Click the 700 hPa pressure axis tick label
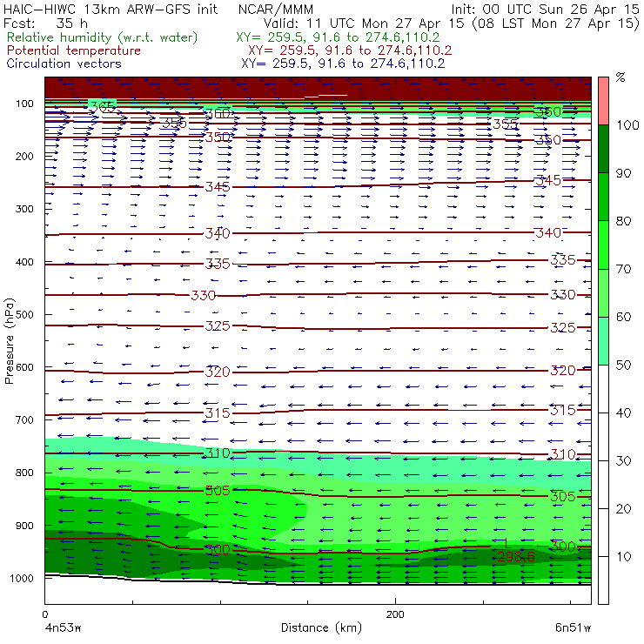Image resolution: width=644 pixels, height=644 pixels. click(x=24, y=419)
